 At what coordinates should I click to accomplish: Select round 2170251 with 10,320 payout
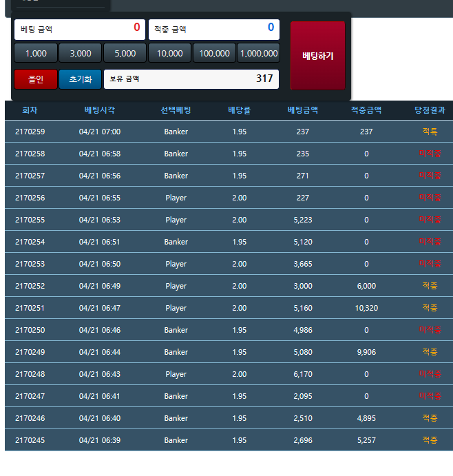tap(227, 308)
